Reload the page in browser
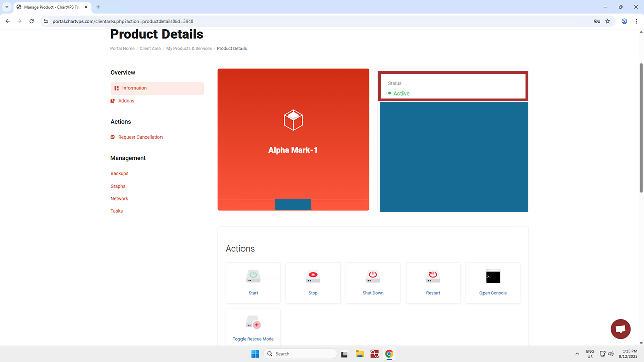The width and height of the screenshot is (644, 362). point(32,21)
